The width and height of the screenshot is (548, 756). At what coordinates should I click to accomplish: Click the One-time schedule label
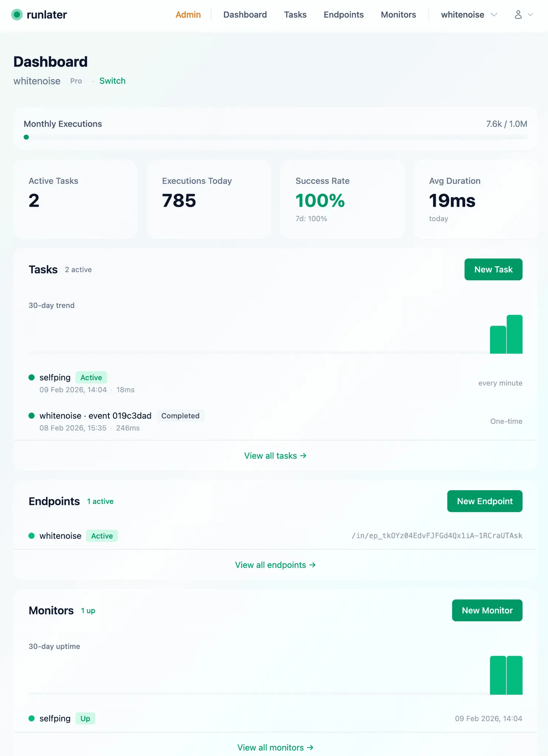coord(506,422)
